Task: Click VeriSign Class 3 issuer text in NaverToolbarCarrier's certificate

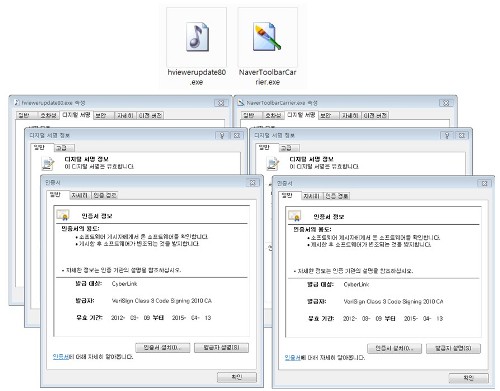Action: (x=393, y=301)
